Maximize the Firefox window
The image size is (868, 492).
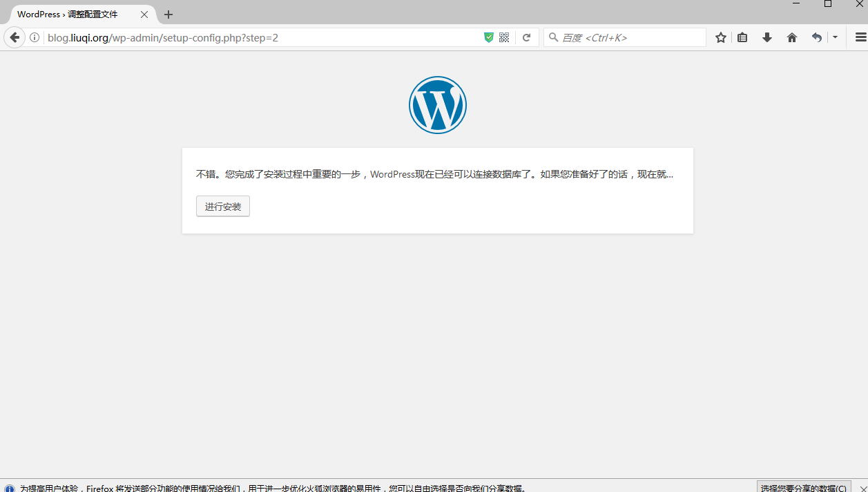(x=828, y=4)
